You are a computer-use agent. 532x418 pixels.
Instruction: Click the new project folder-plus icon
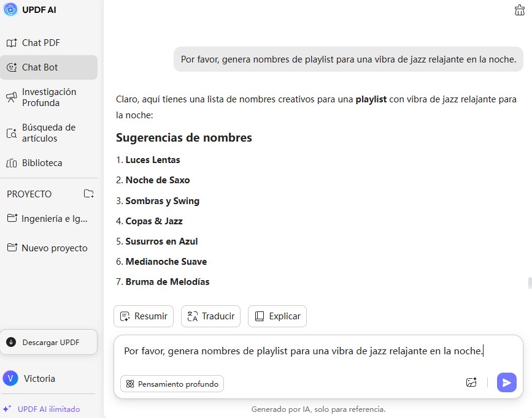89,194
